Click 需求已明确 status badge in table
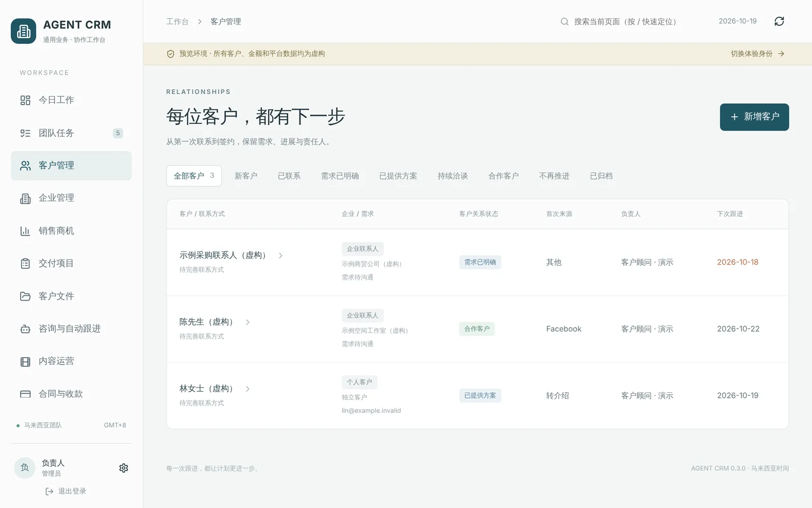This screenshot has width=812, height=508. [480, 262]
